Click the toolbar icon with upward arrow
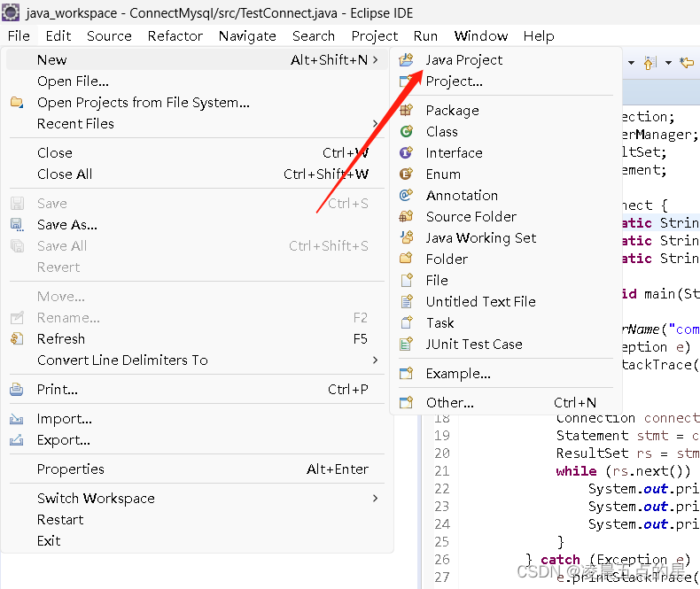The image size is (700, 589). tap(650, 63)
